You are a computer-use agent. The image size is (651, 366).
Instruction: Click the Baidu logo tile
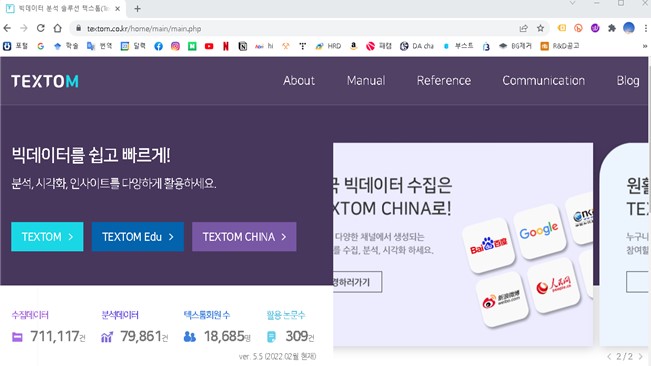tap(489, 246)
